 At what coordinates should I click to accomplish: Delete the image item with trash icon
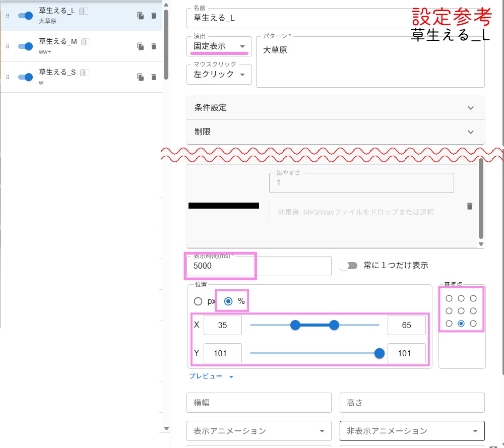470,206
